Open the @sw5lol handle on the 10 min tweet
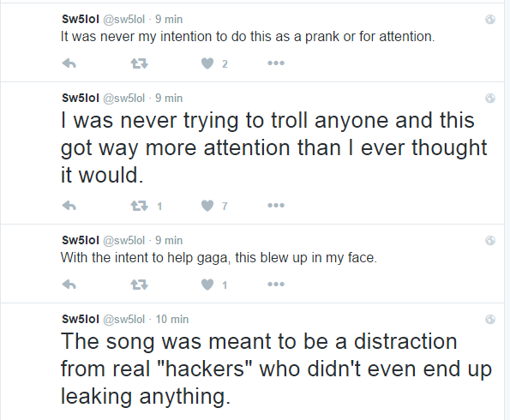 click(x=124, y=320)
